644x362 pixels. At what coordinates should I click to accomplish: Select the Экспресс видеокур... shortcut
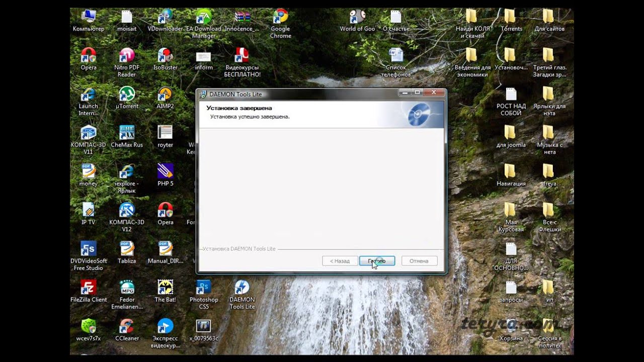tap(165, 333)
